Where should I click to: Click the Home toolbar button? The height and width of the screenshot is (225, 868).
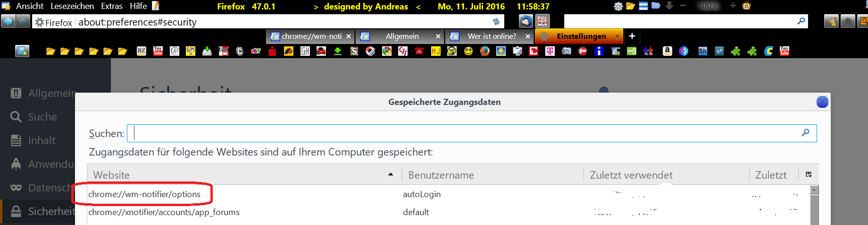coord(848,21)
